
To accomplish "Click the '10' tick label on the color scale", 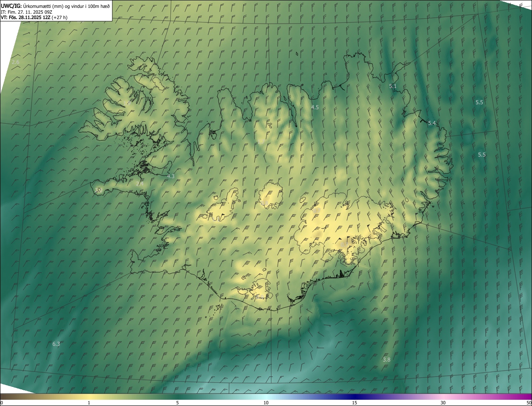I will [266, 403].
